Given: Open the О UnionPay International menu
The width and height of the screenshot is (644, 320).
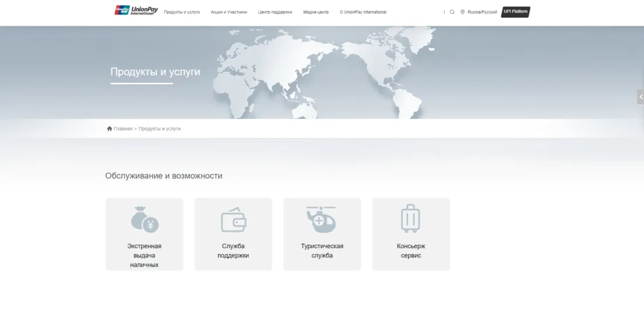Looking at the screenshot, I should click(x=363, y=12).
